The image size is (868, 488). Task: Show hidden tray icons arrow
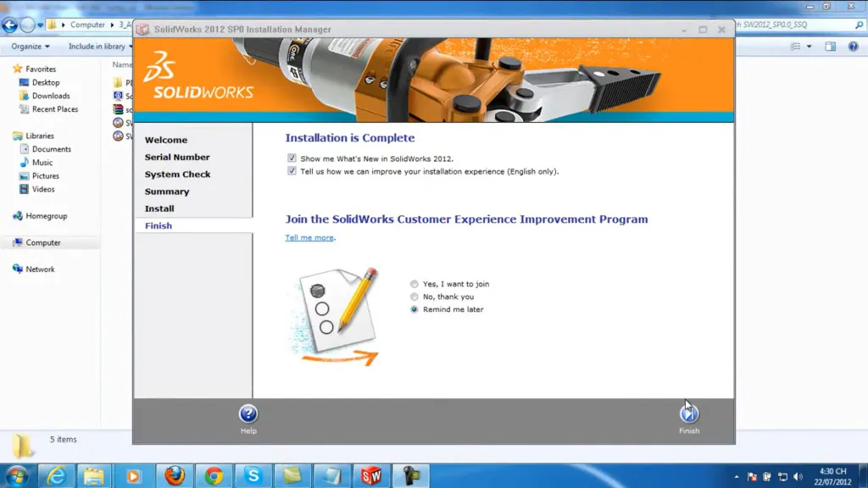737,476
